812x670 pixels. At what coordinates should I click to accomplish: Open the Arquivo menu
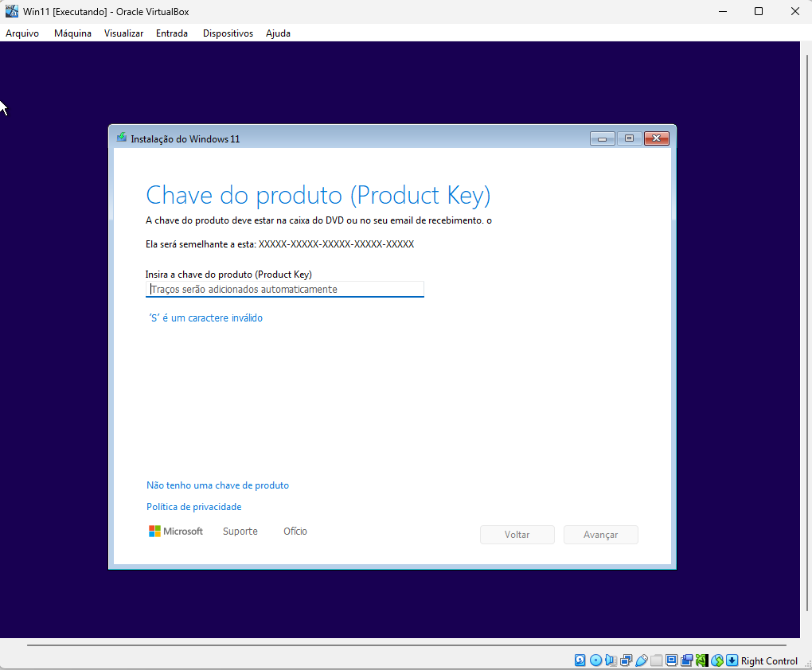(22, 33)
